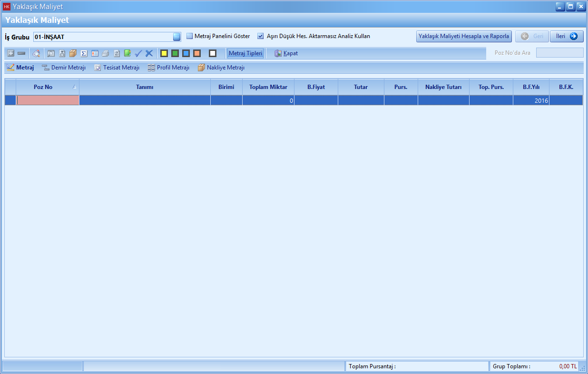Click the minus icon to remove a row
The height and width of the screenshot is (374, 588).
click(21, 53)
